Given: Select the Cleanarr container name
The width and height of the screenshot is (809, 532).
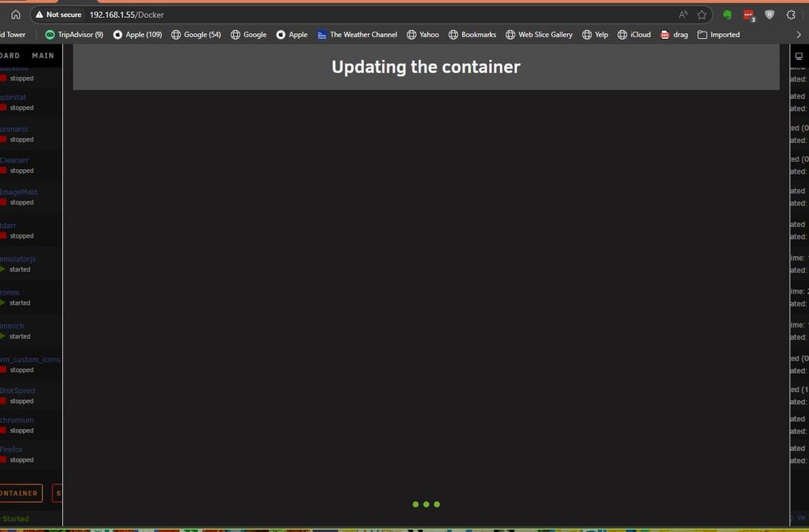Looking at the screenshot, I should (x=14, y=160).
